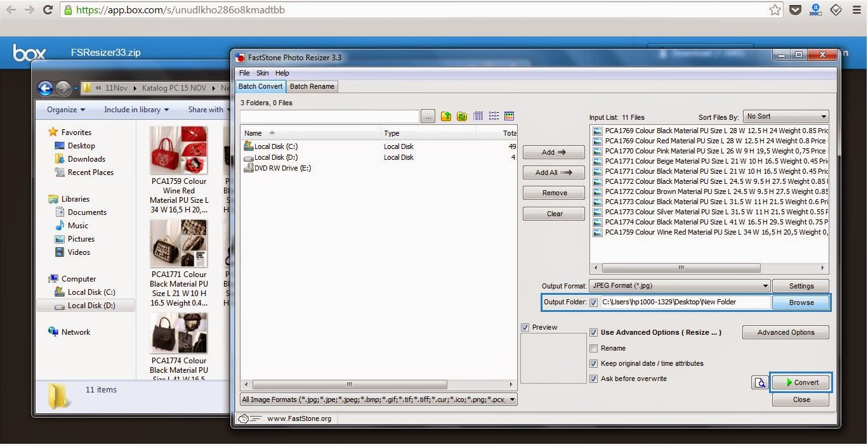Screen dimensions: 868x447
Task: Open the Skin menu
Action: 262,73
